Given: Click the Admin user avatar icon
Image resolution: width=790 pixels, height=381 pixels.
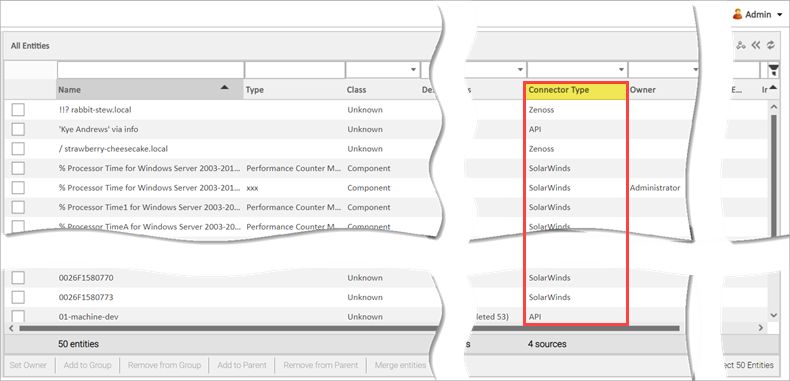Looking at the screenshot, I should (x=738, y=15).
